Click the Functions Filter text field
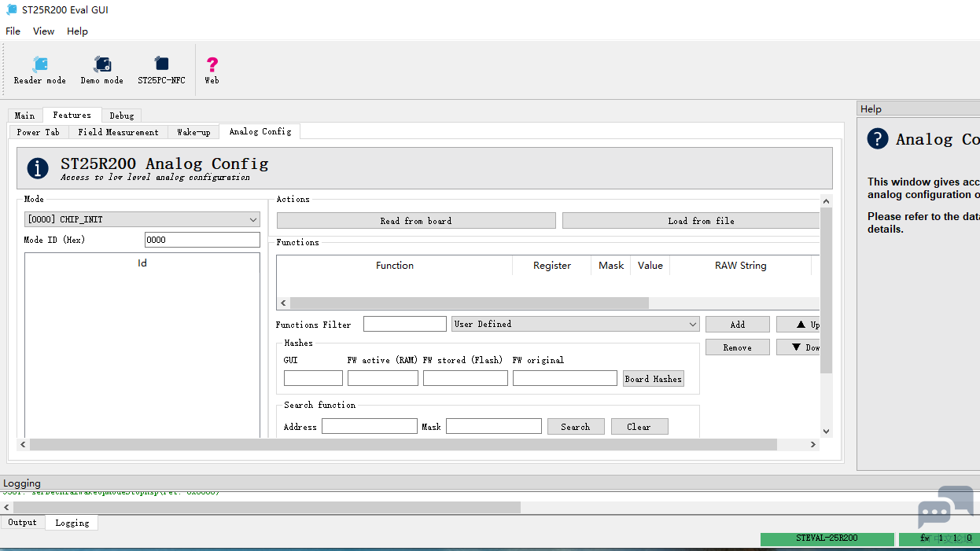Viewport: 980px width, 551px height. pyautogui.click(x=405, y=324)
